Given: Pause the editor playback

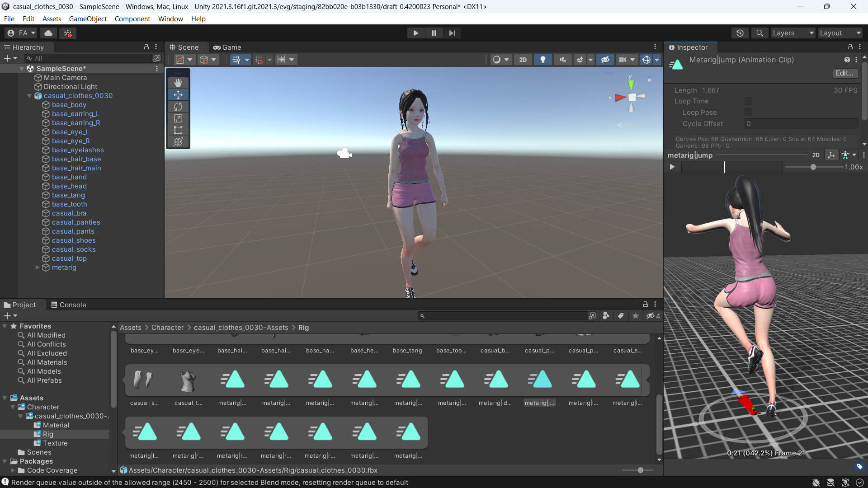Looking at the screenshot, I should coord(434,33).
